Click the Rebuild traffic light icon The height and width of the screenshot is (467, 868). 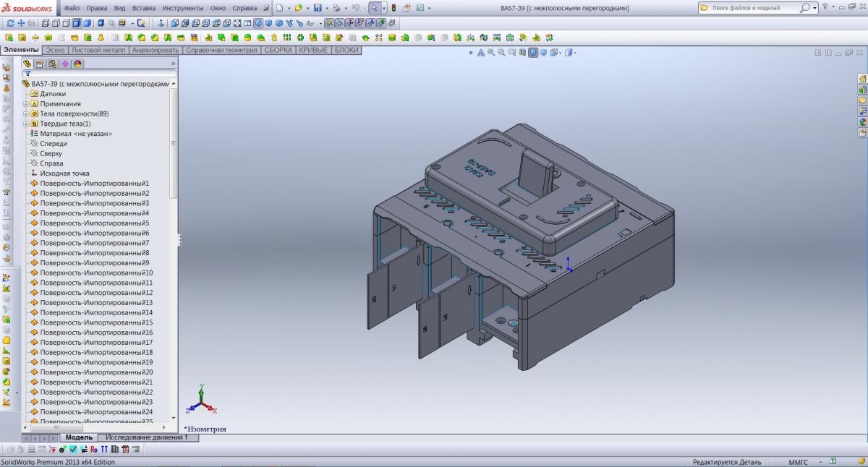(x=393, y=8)
